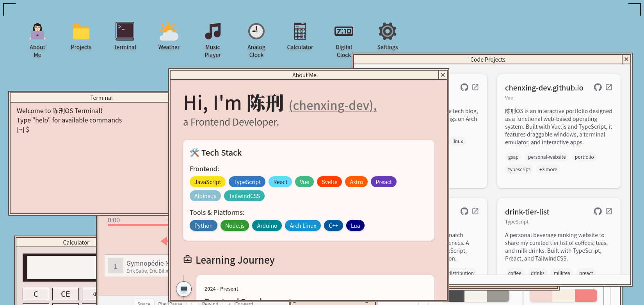Click the Code Projects title bar

point(487,60)
